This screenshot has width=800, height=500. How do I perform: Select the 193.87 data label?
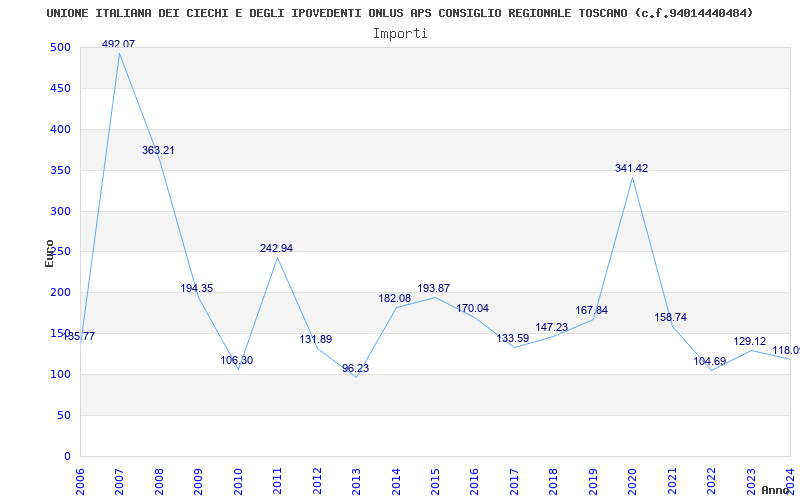[434, 289]
